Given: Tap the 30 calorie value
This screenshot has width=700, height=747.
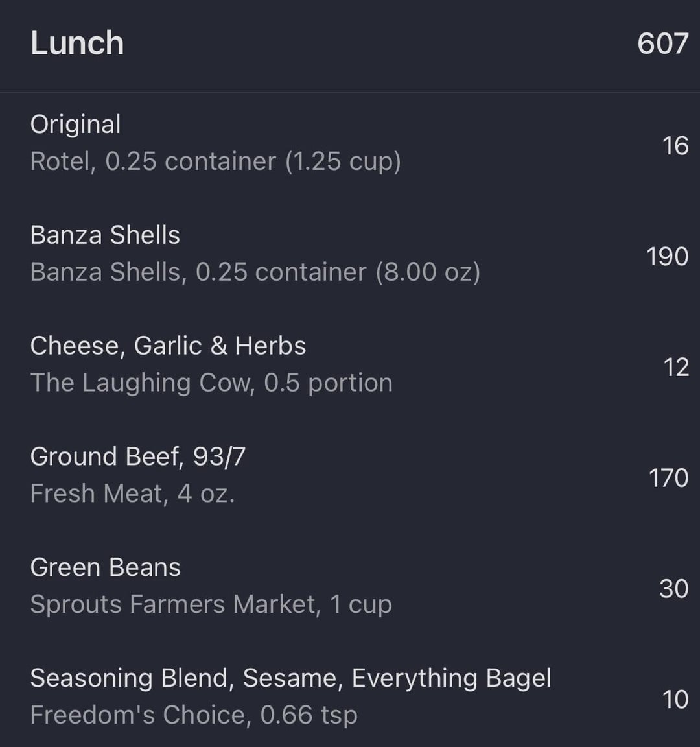Looking at the screenshot, I should point(674,589).
